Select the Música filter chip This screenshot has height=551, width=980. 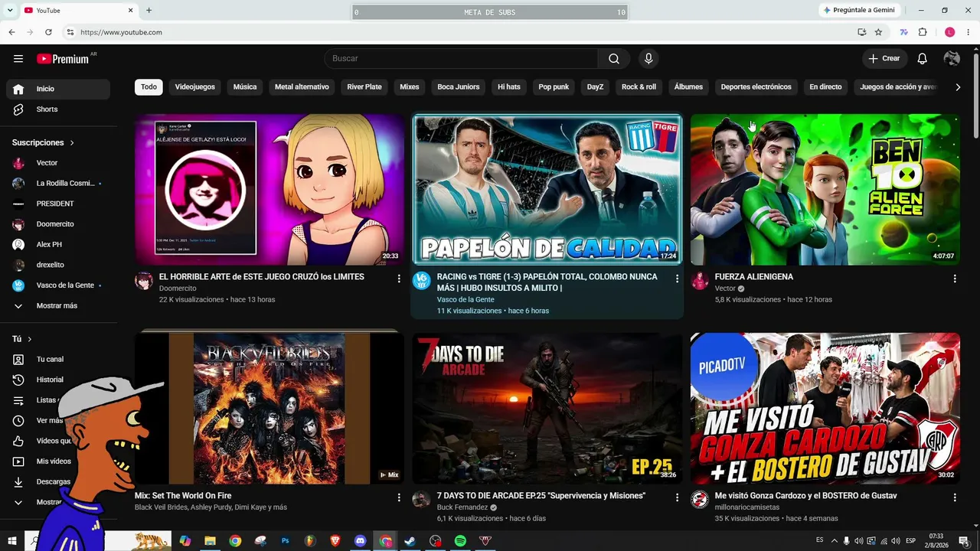[245, 87]
